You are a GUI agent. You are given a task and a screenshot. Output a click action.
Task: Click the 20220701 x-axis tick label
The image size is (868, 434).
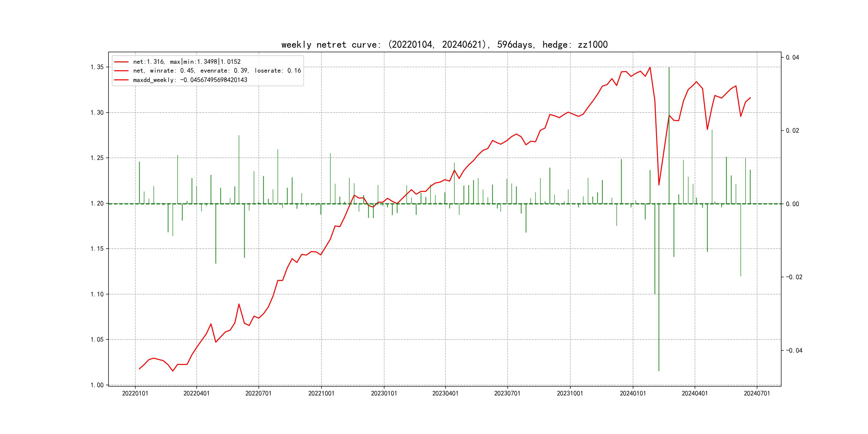pyautogui.click(x=259, y=394)
